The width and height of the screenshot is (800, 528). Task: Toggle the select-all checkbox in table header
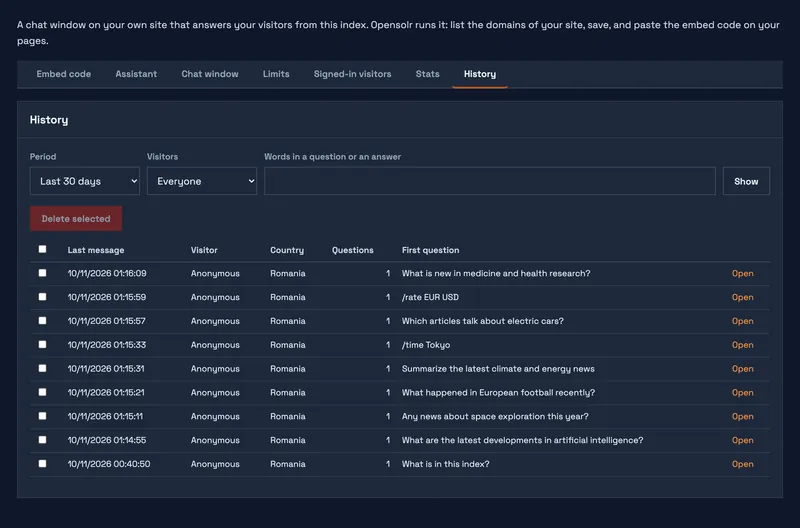click(x=42, y=249)
